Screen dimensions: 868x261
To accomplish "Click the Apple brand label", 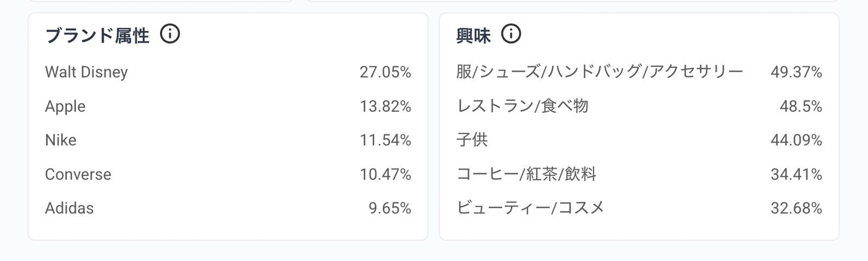I will 65,106.
